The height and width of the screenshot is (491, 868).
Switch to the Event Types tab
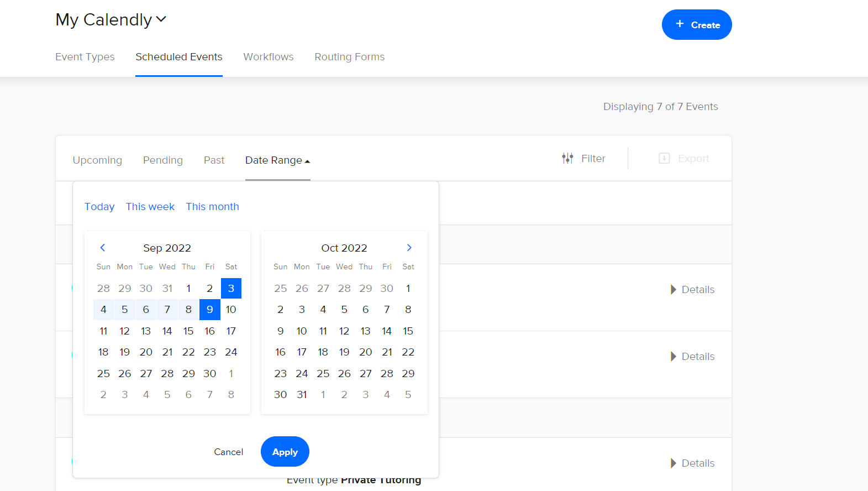click(85, 57)
